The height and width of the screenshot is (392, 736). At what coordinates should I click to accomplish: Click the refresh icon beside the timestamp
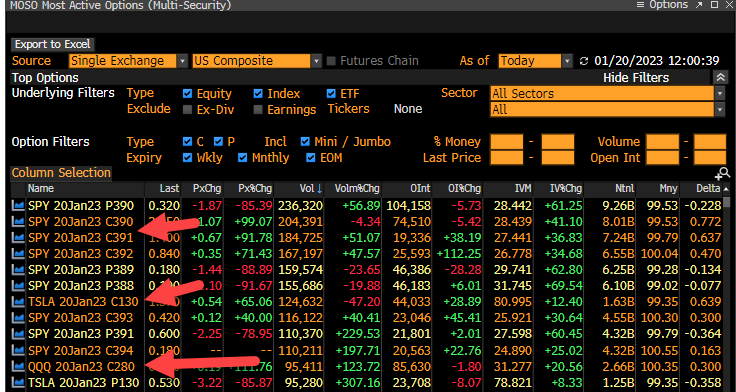point(584,61)
